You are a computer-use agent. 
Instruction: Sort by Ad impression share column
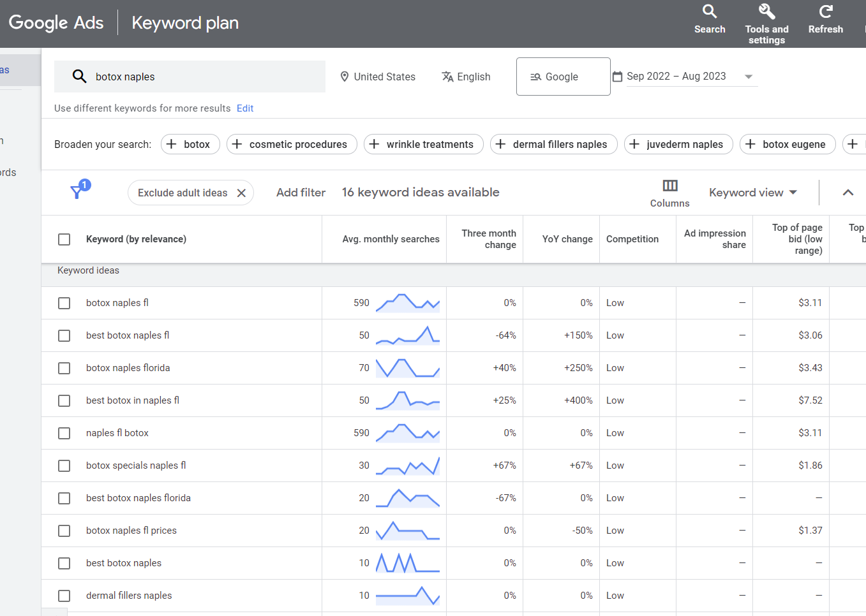pos(715,239)
